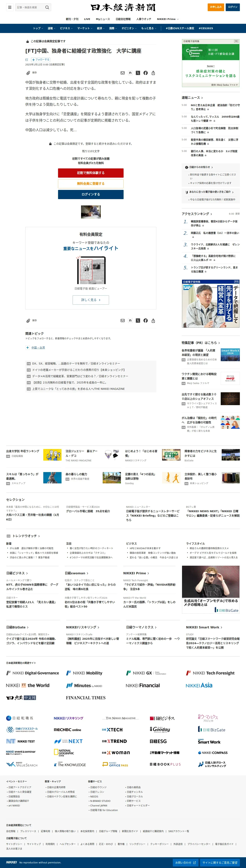
Task: Share to note icon above article
Action: click(130, 73)
